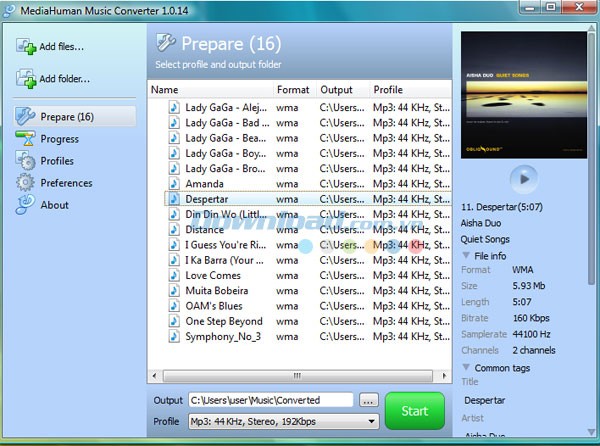Select the Amanda track name
The width and height of the screenshot is (600, 446).
(204, 184)
